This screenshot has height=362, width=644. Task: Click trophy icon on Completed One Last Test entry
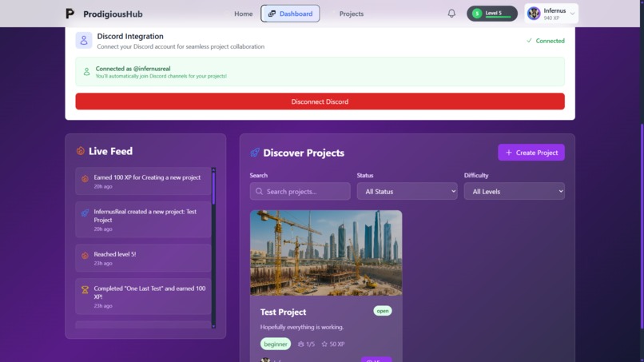pos(85,290)
